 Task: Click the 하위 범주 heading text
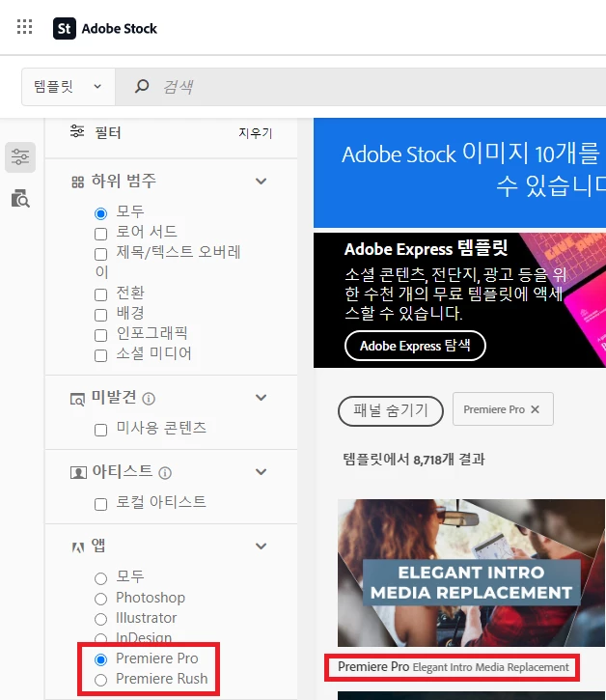124,181
